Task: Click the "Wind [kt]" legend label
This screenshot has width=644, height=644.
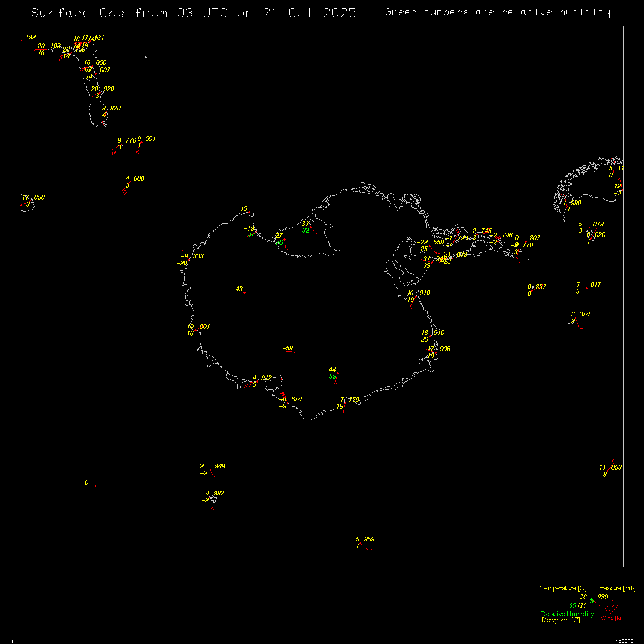Action: pyautogui.click(x=612, y=618)
